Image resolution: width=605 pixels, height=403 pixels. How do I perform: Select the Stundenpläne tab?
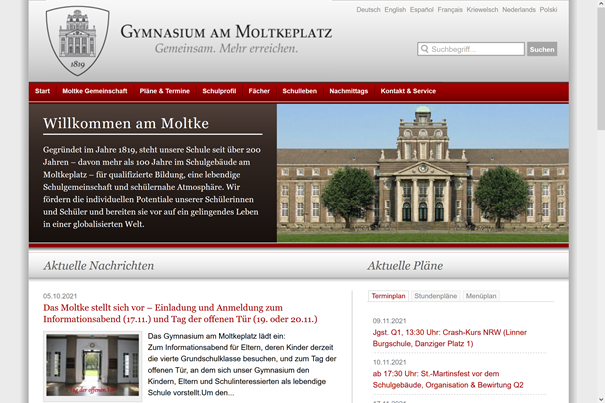(x=435, y=296)
